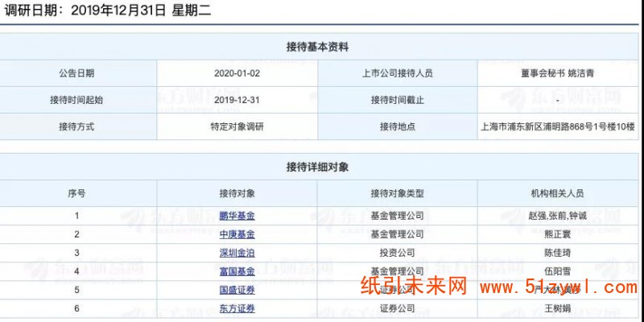
Task: Select the name 伍阳雪
Action: pyautogui.click(x=558, y=271)
